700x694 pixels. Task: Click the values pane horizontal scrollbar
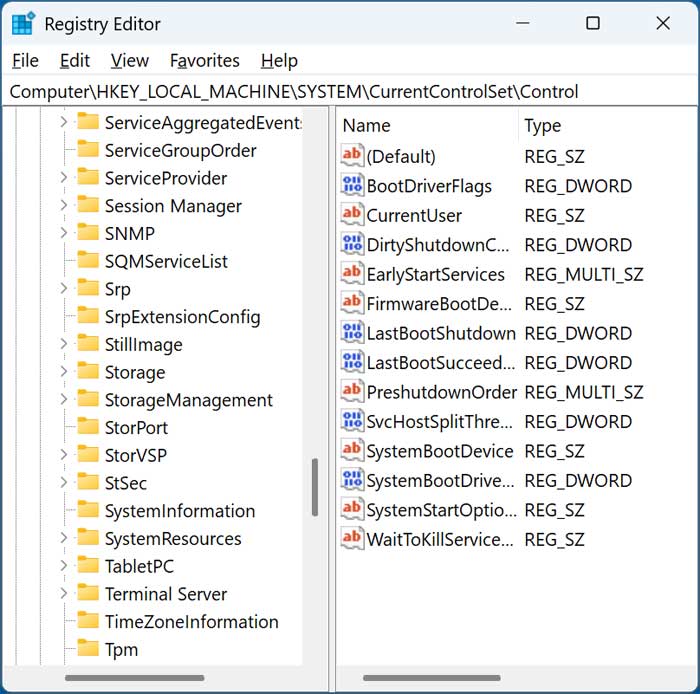(x=432, y=678)
